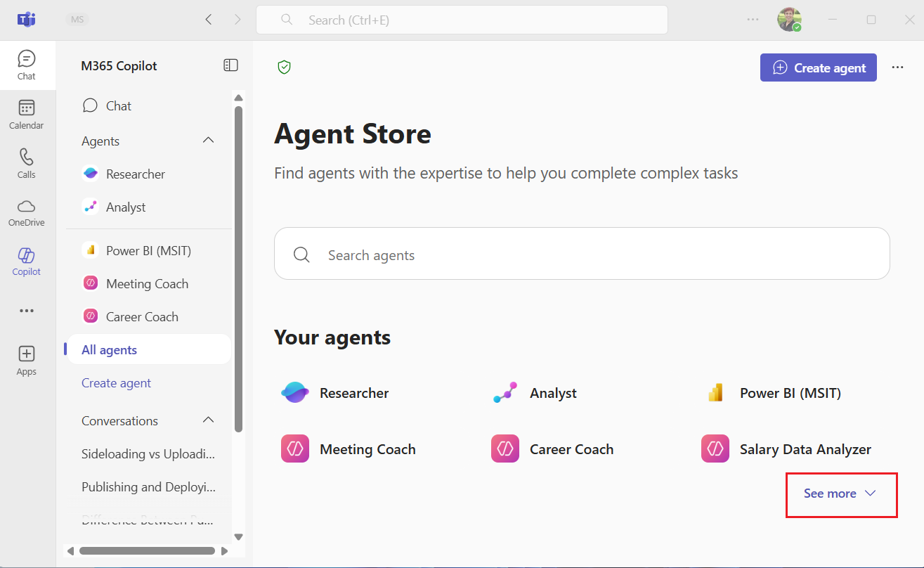924x568 pixels.
Task: Open OneDrive in the Teams rail
Action: 27,212
